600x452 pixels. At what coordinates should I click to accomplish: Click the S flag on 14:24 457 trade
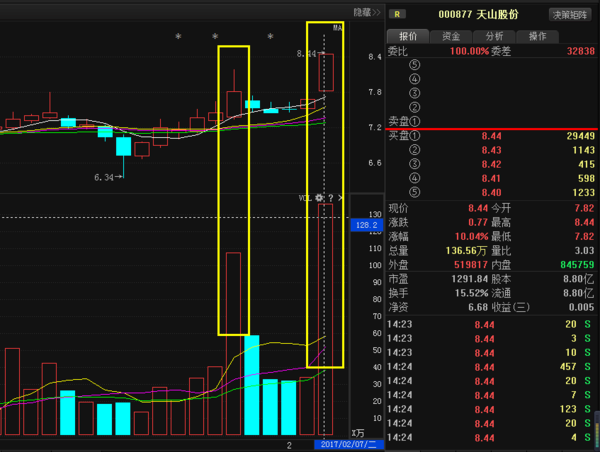[587, 367]
